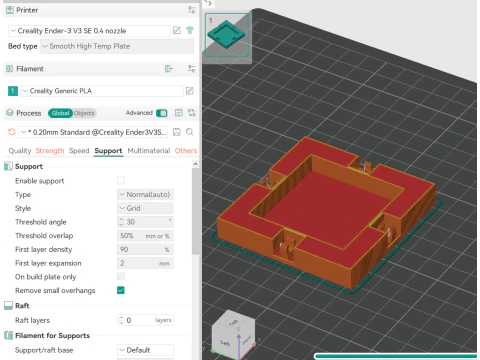Click the Support group icon

tap(8, 166)
